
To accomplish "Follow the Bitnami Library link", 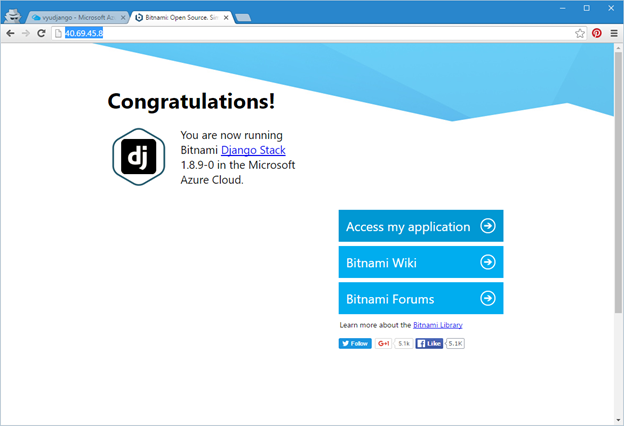I will 438,325.
